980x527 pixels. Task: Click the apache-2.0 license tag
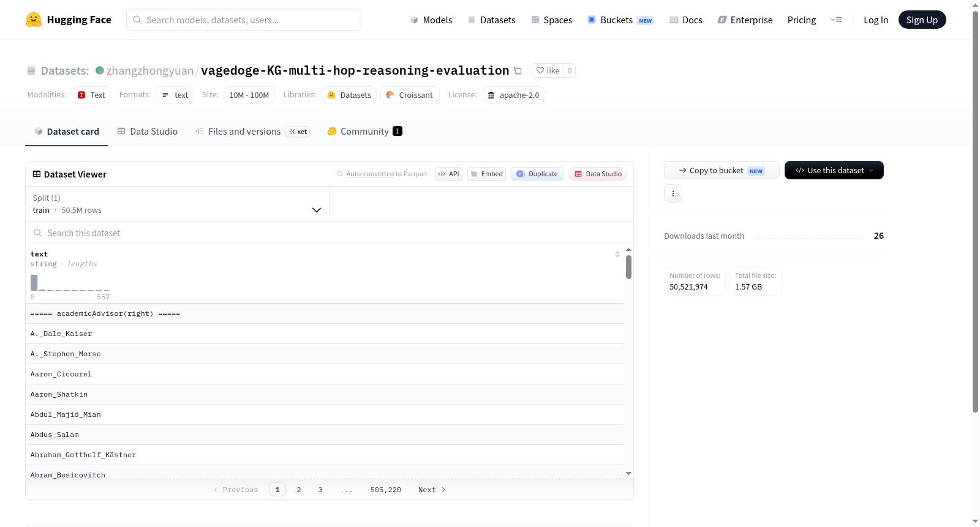click(x=514, y=95)
